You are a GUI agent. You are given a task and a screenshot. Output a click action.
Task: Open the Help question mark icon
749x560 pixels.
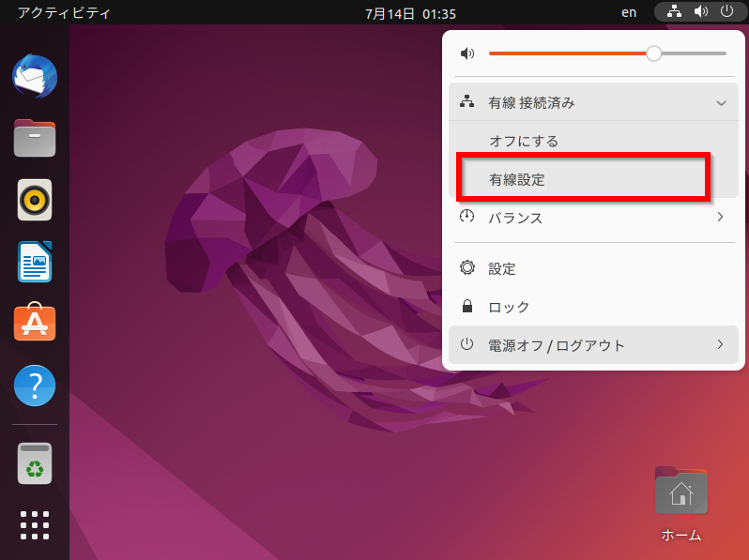click(35, 386)
